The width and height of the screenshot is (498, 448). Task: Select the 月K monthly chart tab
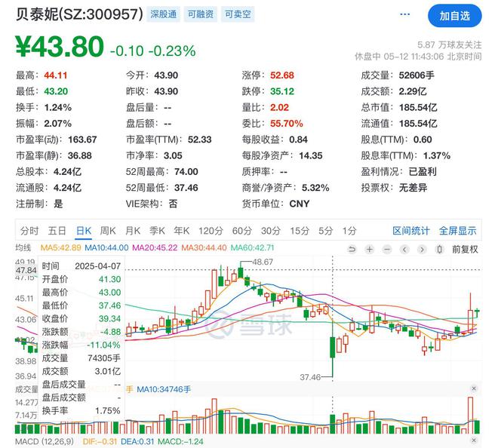pos(133,231)
